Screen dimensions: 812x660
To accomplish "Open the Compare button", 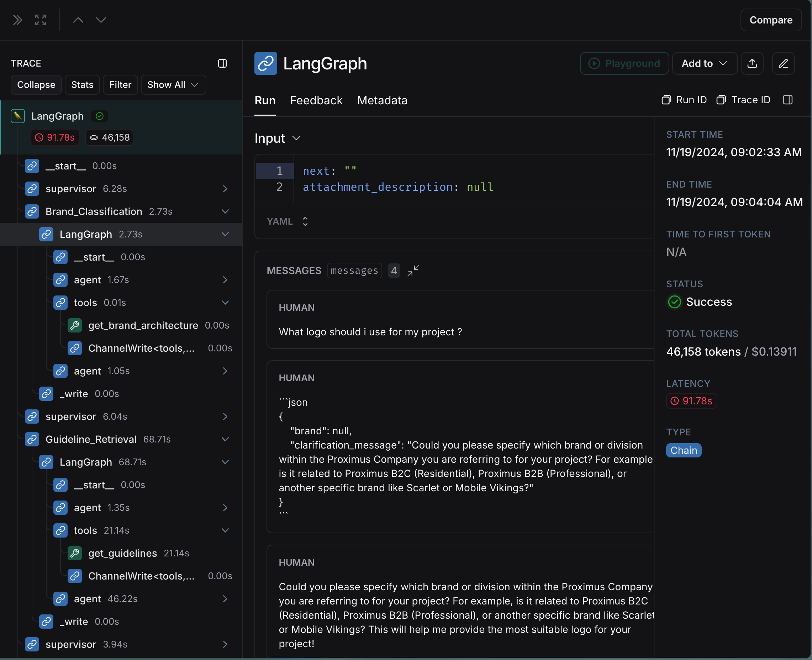I will pyautogui.click(x=771, y=20).
